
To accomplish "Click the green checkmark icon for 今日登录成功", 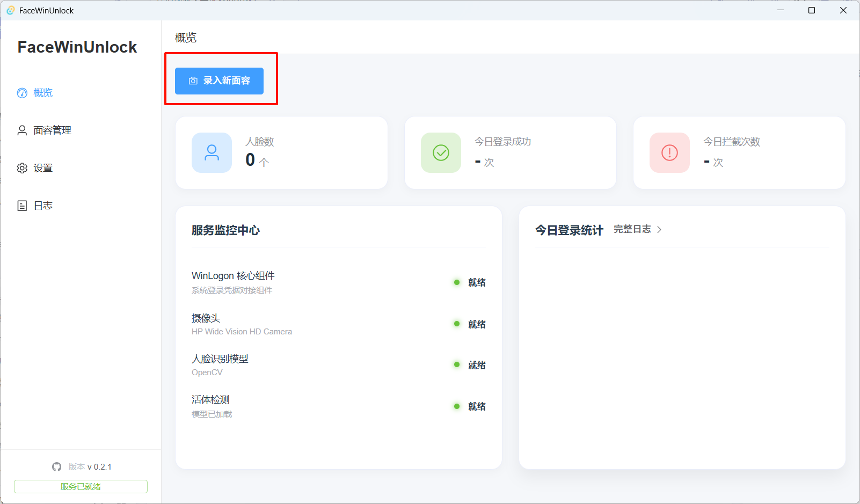I will (x=441, y=153).
